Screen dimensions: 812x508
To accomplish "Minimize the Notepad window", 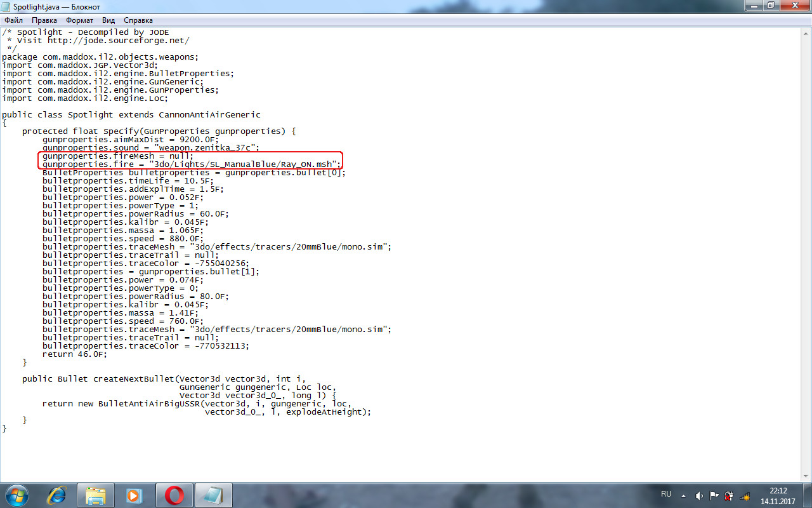I will (x=755, y=6).
